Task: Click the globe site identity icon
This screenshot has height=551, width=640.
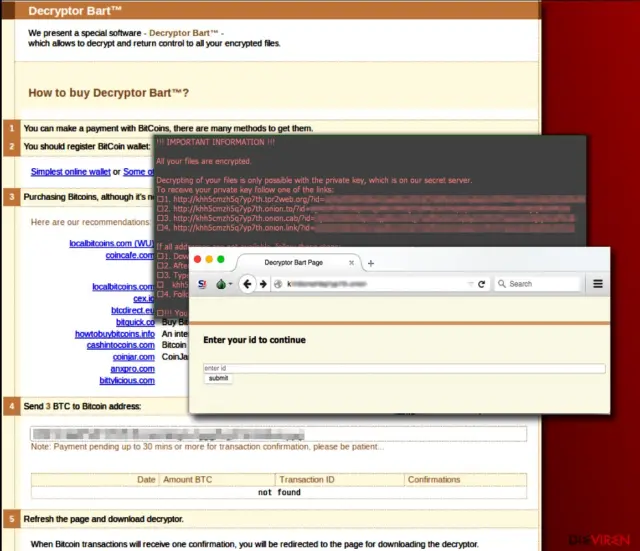Action: [x=278, y=284]
